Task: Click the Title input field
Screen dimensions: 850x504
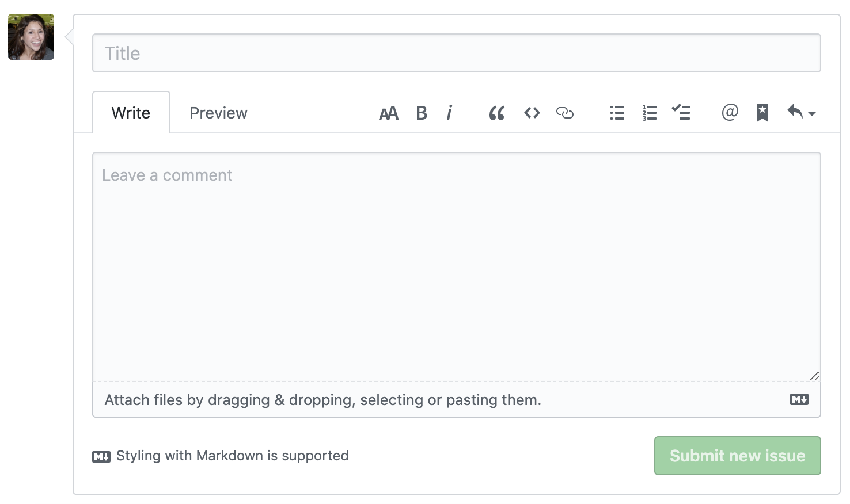Action: point(456,54)
